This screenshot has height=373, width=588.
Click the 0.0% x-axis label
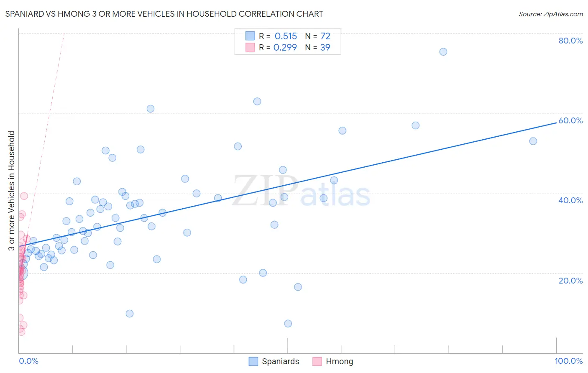coord(28,361)
